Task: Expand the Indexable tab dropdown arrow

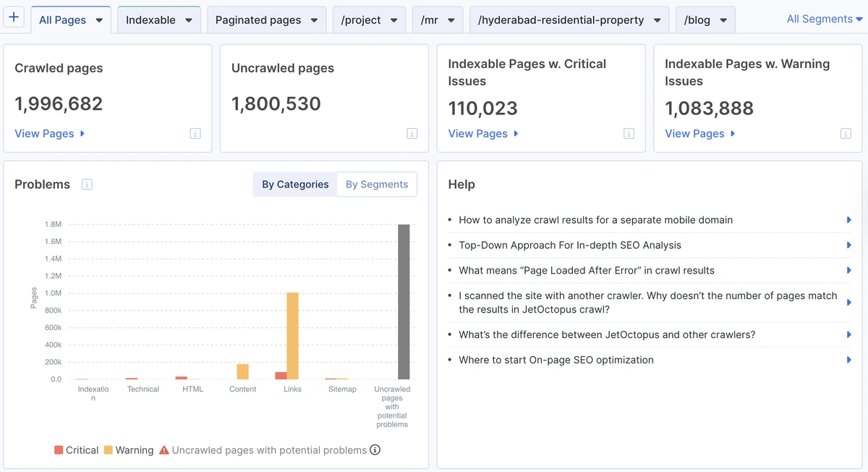Action: tap(189, 20)
